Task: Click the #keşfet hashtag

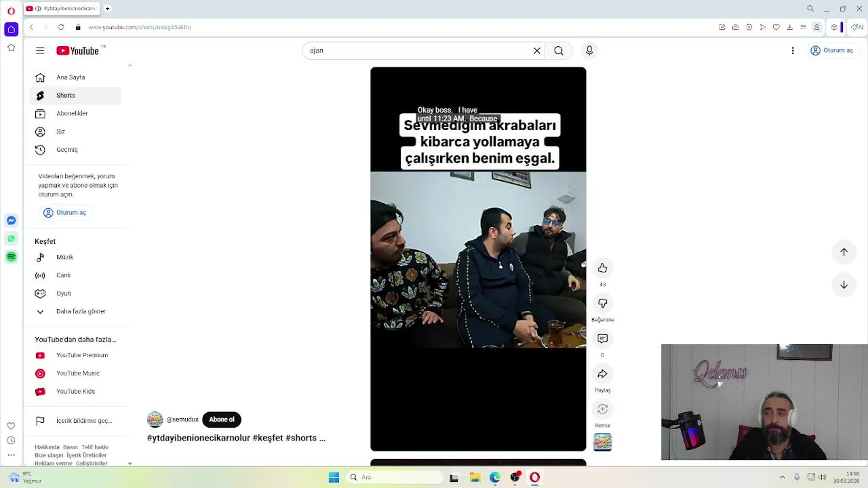Action: 267,438
